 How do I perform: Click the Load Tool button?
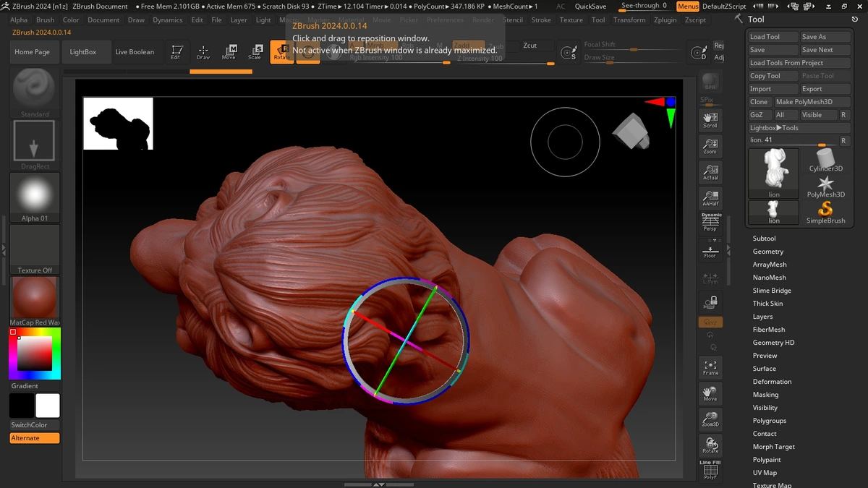click(773, 37)
